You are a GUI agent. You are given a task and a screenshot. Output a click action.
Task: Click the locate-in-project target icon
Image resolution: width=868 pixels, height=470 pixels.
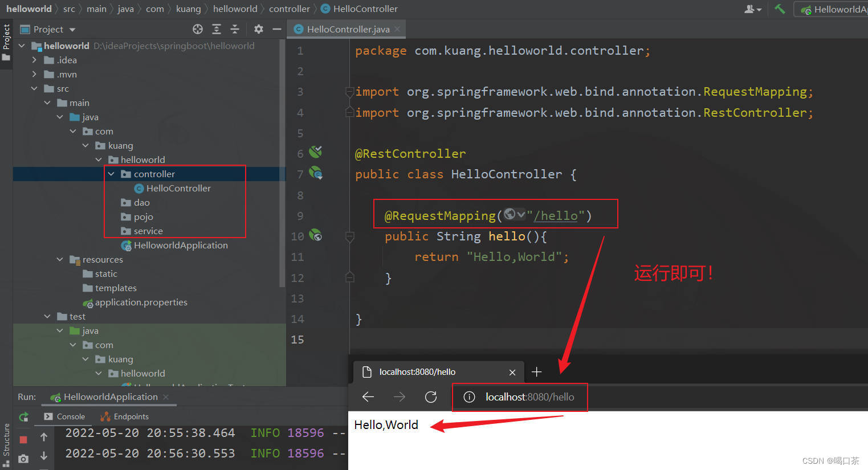click(198, 29)
